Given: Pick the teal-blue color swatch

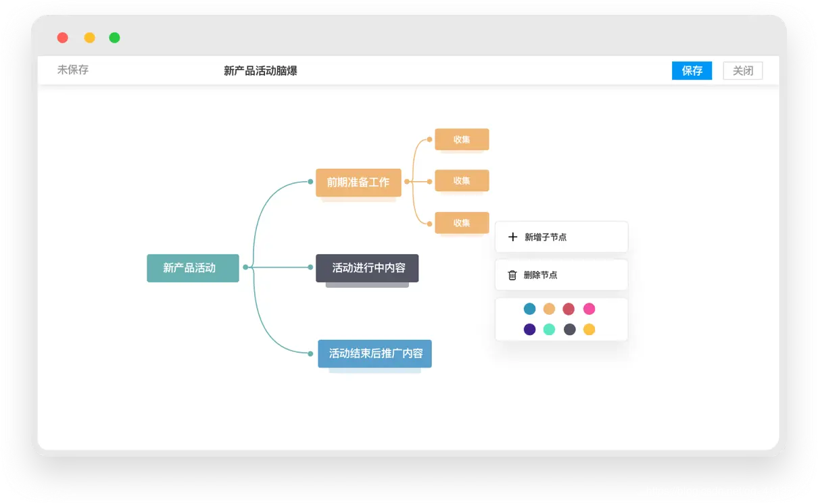Looking at the screenshot, I should 529,309.
